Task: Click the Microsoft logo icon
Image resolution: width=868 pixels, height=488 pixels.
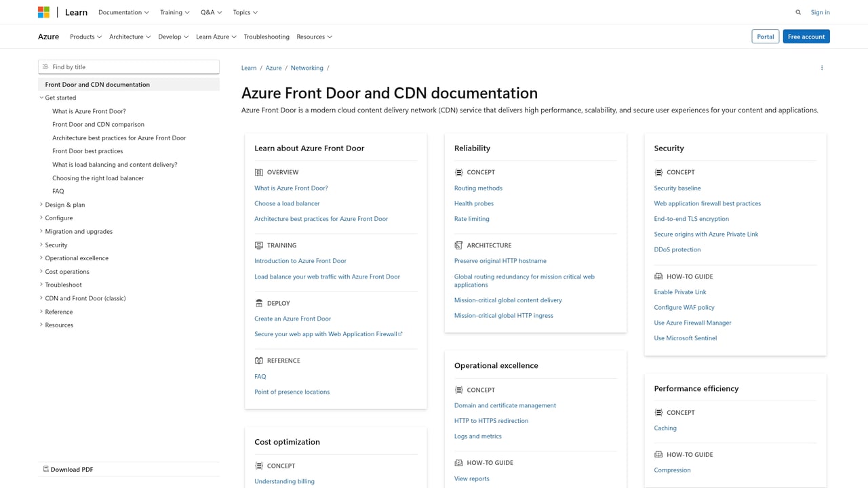Action: pyautogui.click(x=43, y=12)
